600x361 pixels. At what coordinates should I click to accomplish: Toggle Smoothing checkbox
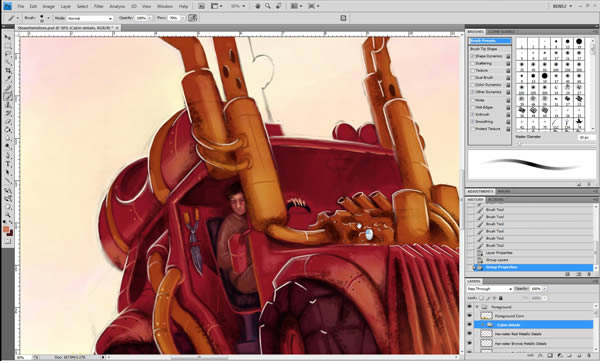[x=473, y=122]
